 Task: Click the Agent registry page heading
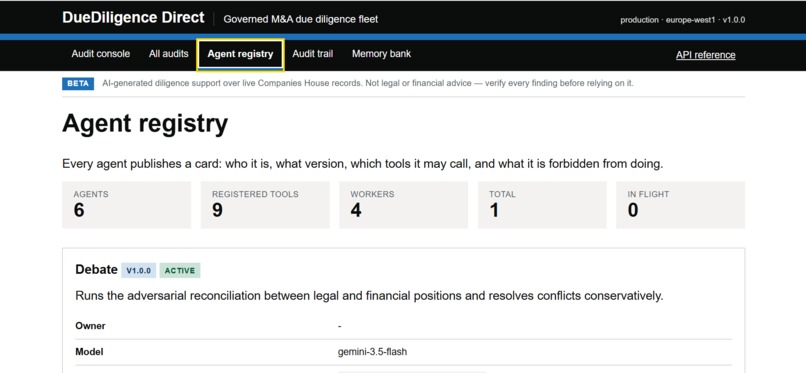[x=145, y=124]
